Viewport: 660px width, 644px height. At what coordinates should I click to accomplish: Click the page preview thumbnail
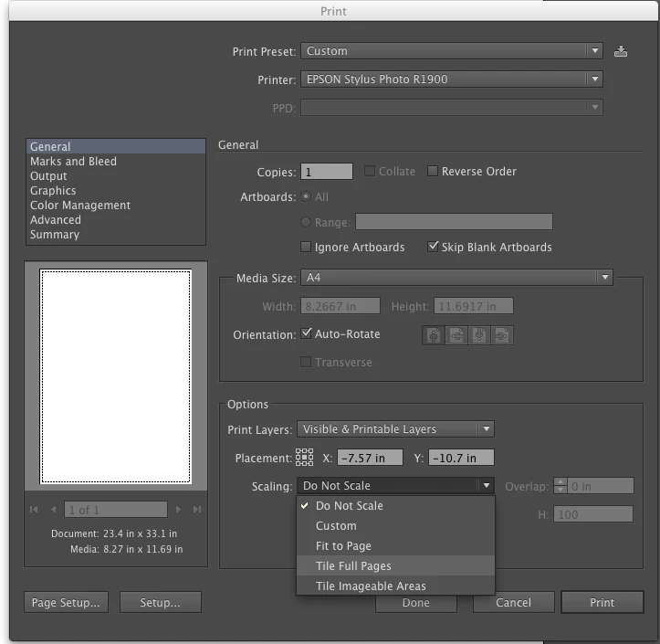tap(116, 376)
